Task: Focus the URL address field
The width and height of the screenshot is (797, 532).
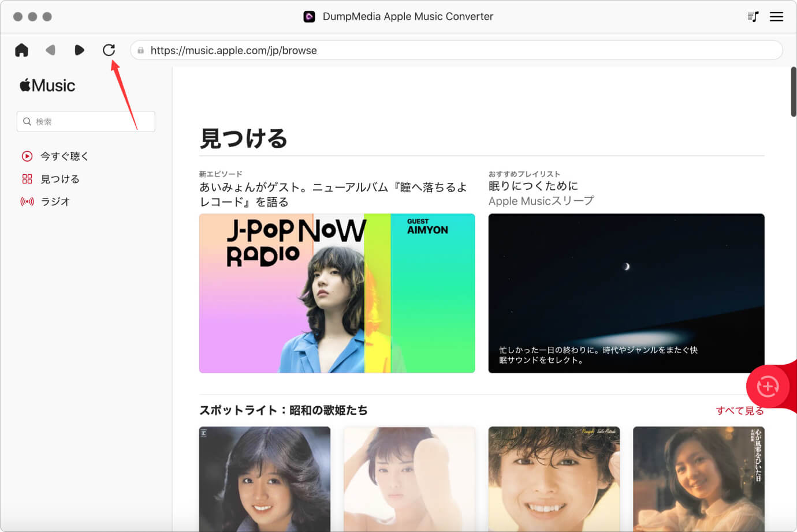Action: tap(456, 50)
